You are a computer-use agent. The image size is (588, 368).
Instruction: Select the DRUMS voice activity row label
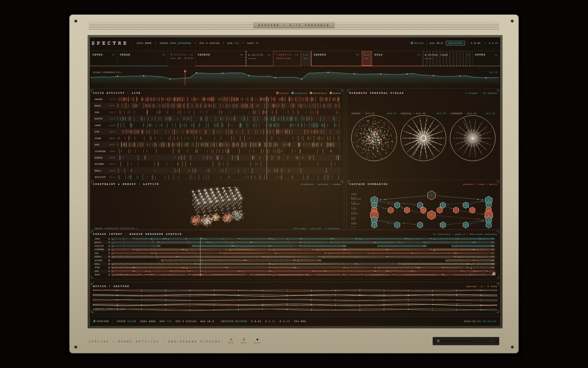point(98,99)
